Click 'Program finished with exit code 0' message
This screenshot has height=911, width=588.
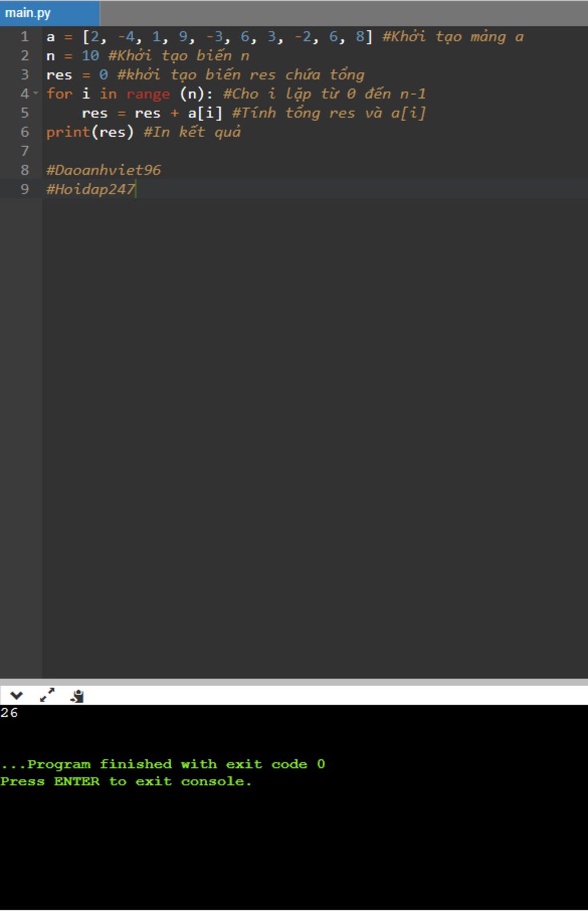(x=163, y=765)
